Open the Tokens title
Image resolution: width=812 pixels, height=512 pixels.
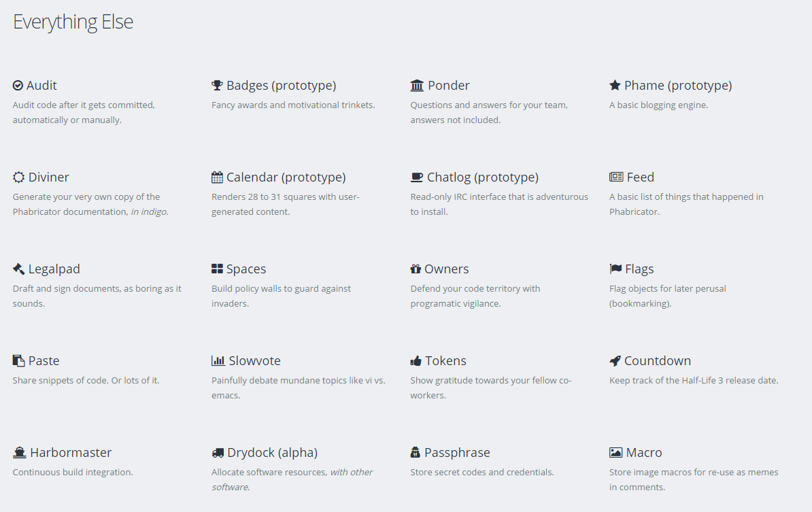[445, 360]
